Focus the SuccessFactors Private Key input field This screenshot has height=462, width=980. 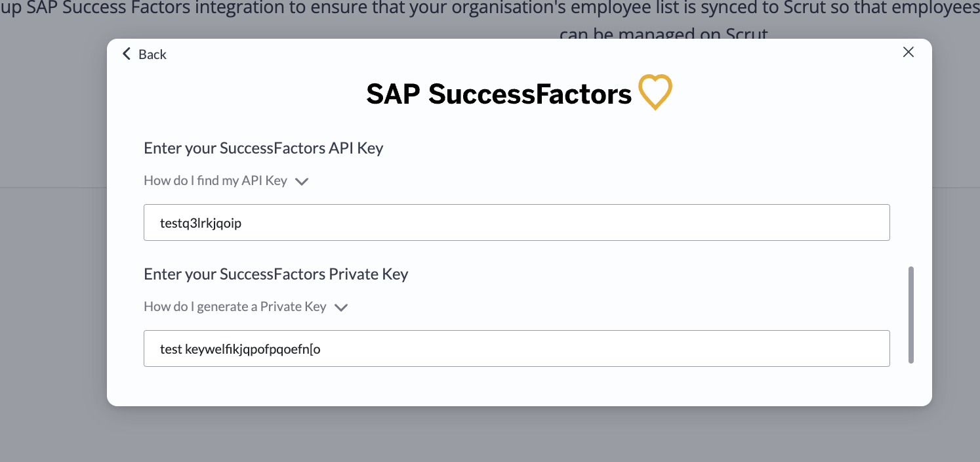click(517, 348)
